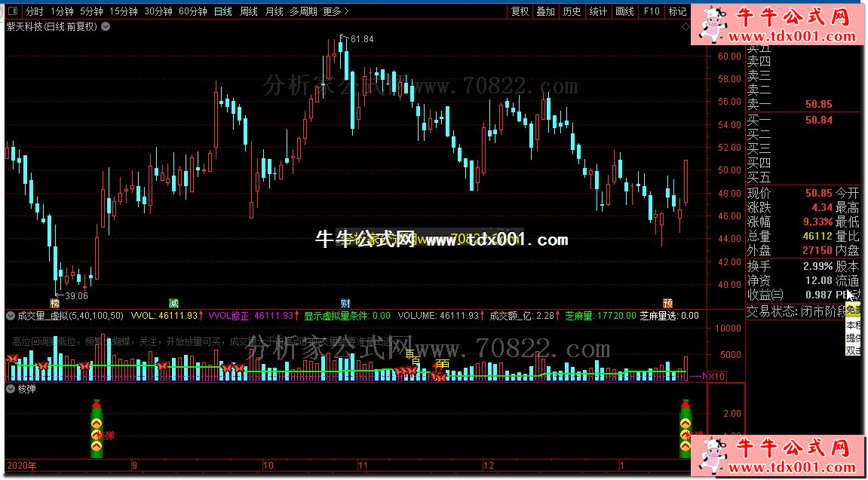Collapse the 成交量_虚拟 indicator panel arrow
This screenshot has width=868, height=480.
11,316
